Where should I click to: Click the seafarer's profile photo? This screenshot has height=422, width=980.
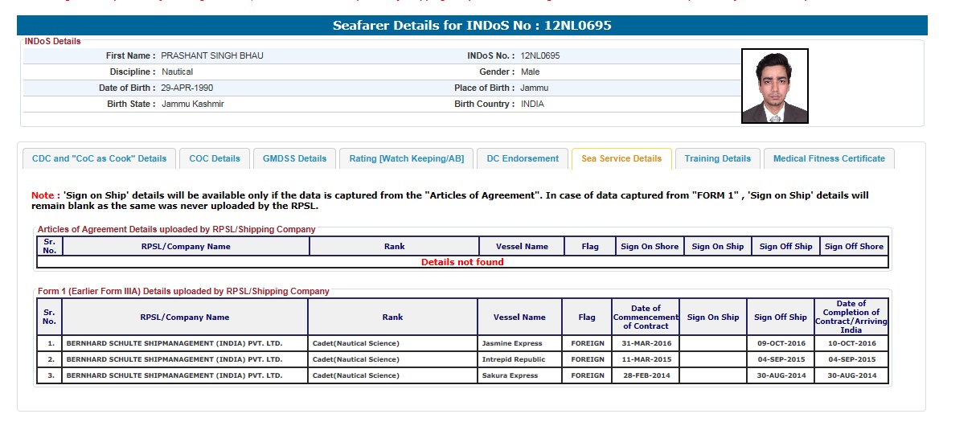pos(774,86)
